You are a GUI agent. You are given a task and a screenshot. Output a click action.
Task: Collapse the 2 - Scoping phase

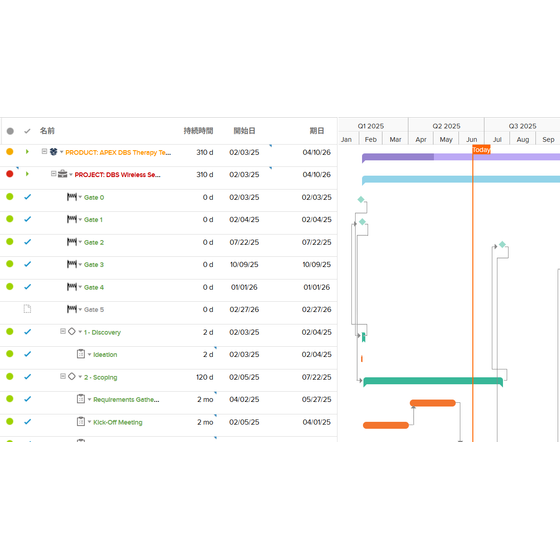click(63, 376)
